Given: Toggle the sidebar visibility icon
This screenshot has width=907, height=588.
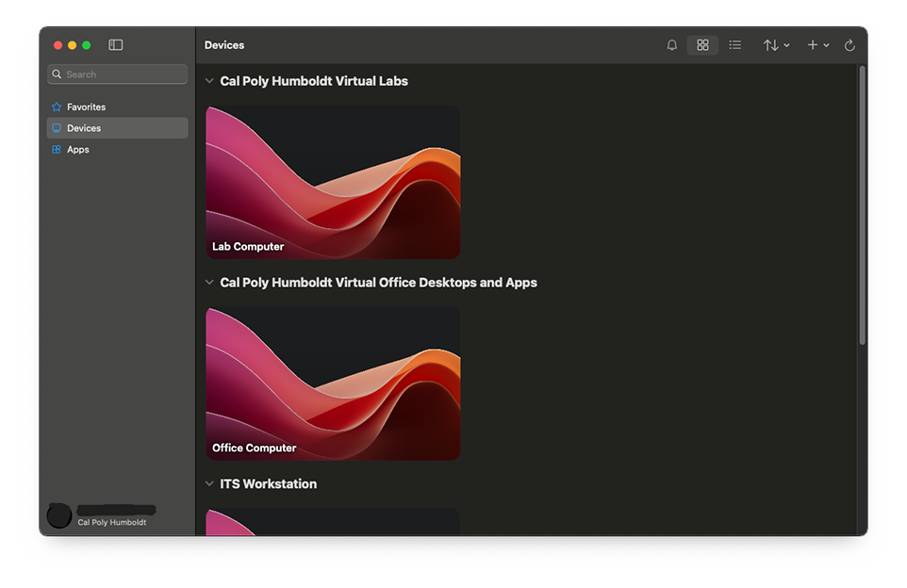Looking at the screenshot, I should click(x=116, y=45).
